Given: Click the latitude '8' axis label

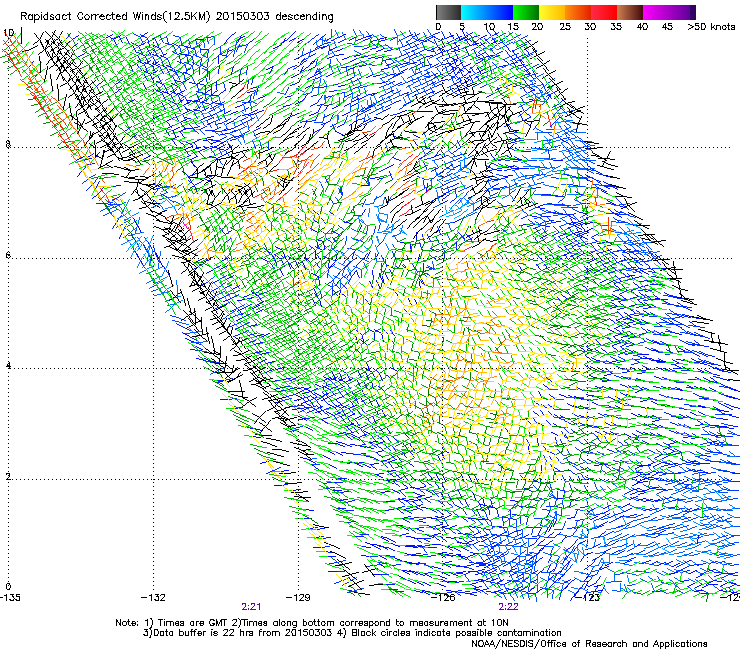Looking at the screenshot, I should click(8, 144).
